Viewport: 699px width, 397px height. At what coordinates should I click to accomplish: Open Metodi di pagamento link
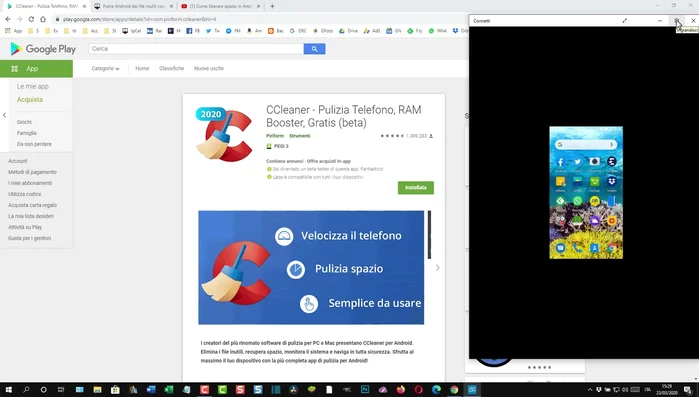[32, 172]
